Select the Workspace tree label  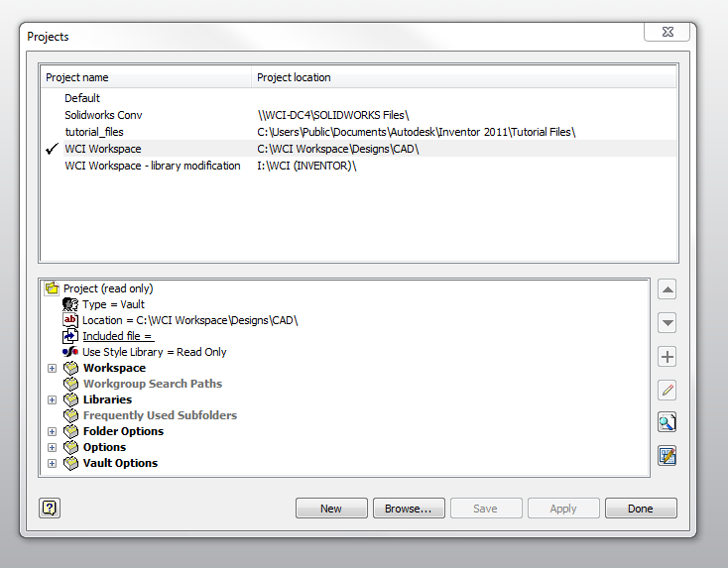tap(114, 368)
